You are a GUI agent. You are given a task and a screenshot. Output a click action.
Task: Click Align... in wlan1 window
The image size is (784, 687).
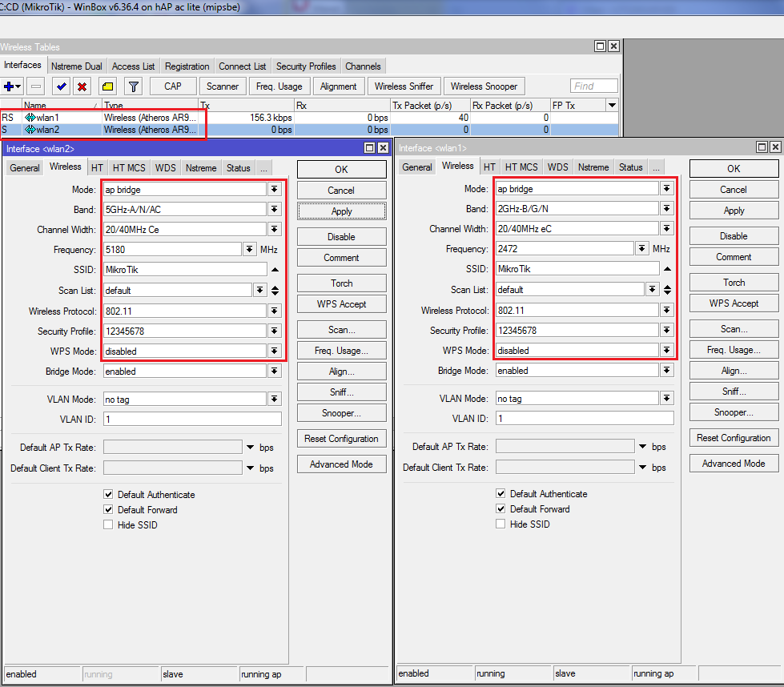[734, 371]
